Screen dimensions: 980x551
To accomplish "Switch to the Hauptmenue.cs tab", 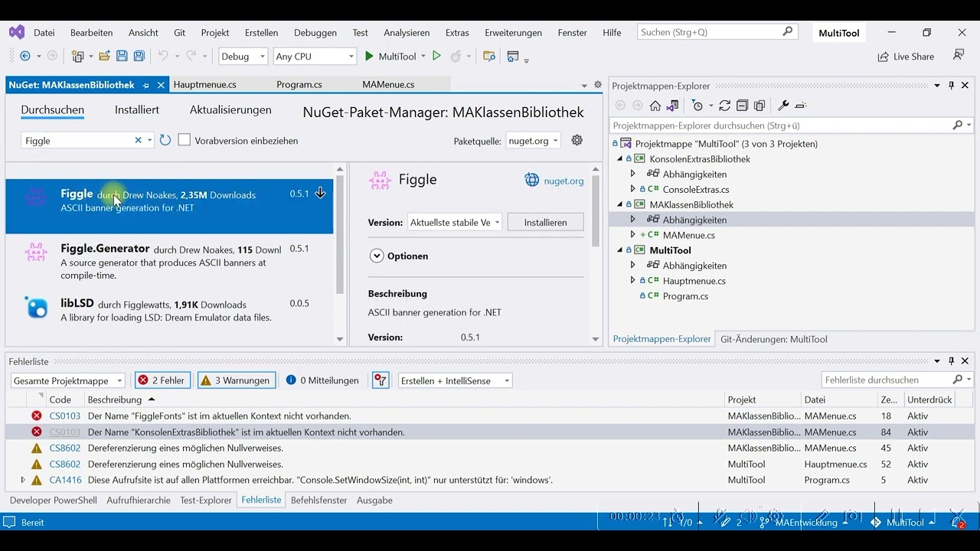I will point(205,85).
